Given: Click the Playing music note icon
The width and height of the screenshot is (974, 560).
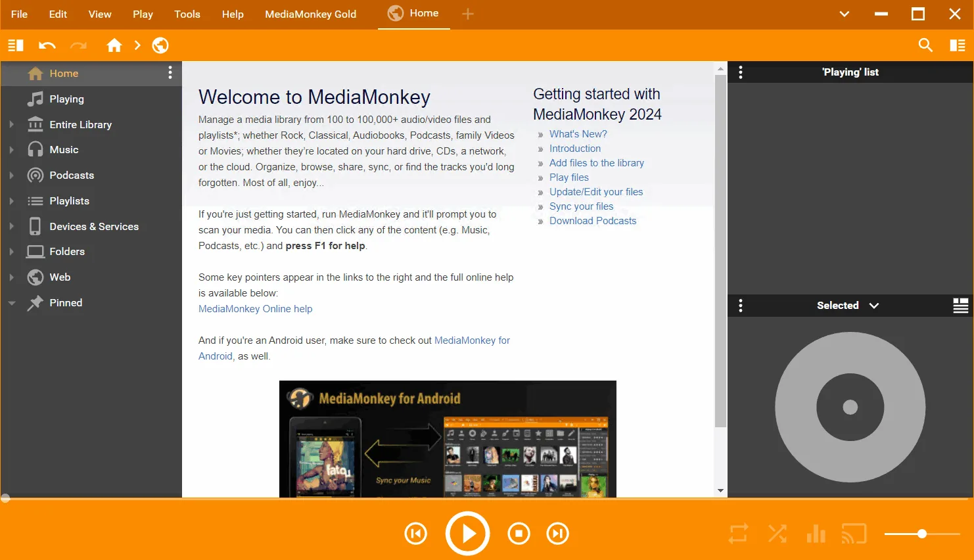Looking at the screenshot, I should (35, 99).
